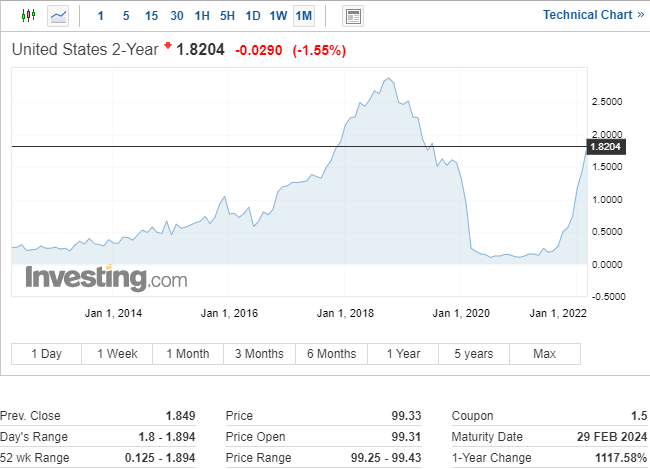Switch to candlestick chart type
Screen dimensions: 650x469
28,16
